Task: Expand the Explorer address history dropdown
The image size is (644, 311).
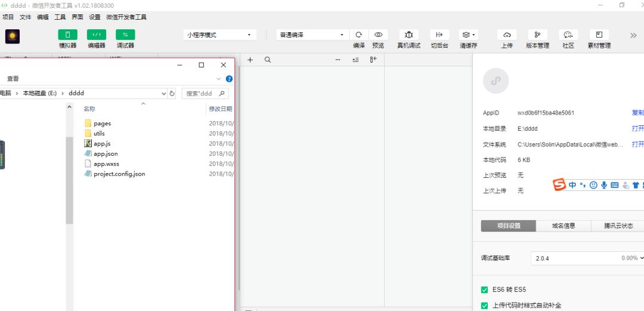Action: [165, 93]
